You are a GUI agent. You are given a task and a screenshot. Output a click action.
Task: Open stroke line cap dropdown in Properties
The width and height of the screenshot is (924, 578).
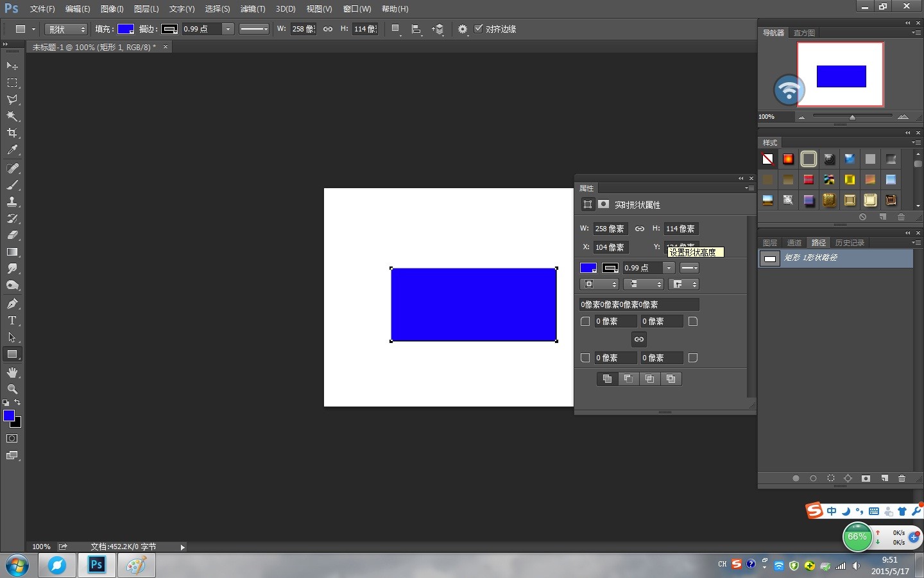click(x=643, y=284)
